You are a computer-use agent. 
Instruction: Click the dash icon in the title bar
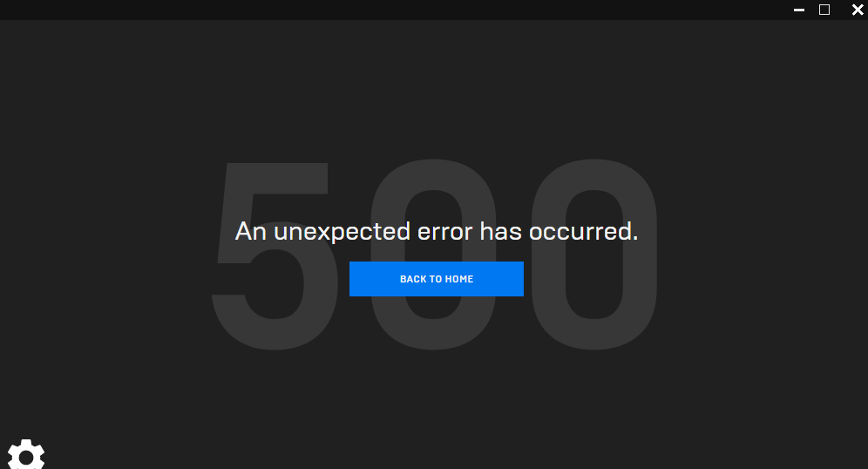tap(799, 10)
